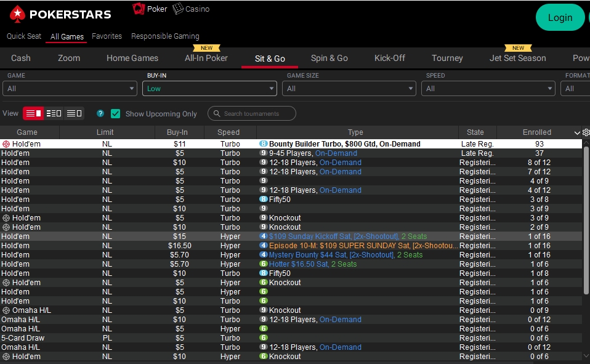Click the PokerStars red spade logo
The image size is (590, 364).
click(17, 14)
